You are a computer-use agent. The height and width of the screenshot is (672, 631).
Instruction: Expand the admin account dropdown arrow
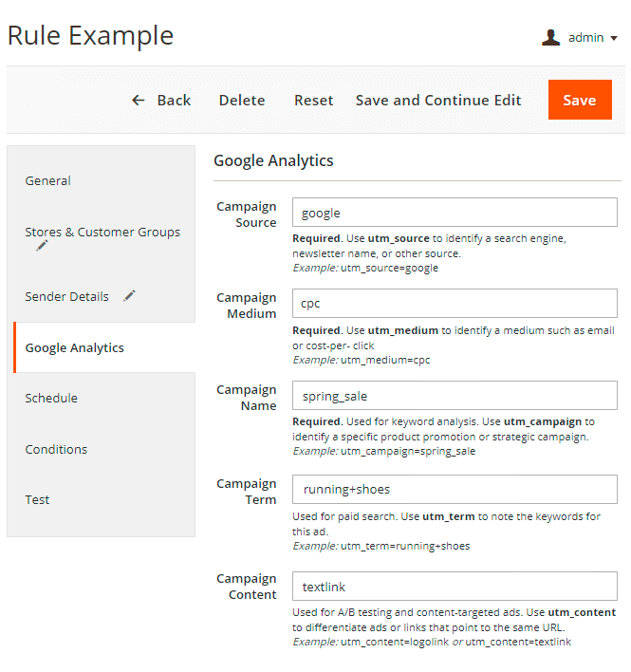coord(614,39)
